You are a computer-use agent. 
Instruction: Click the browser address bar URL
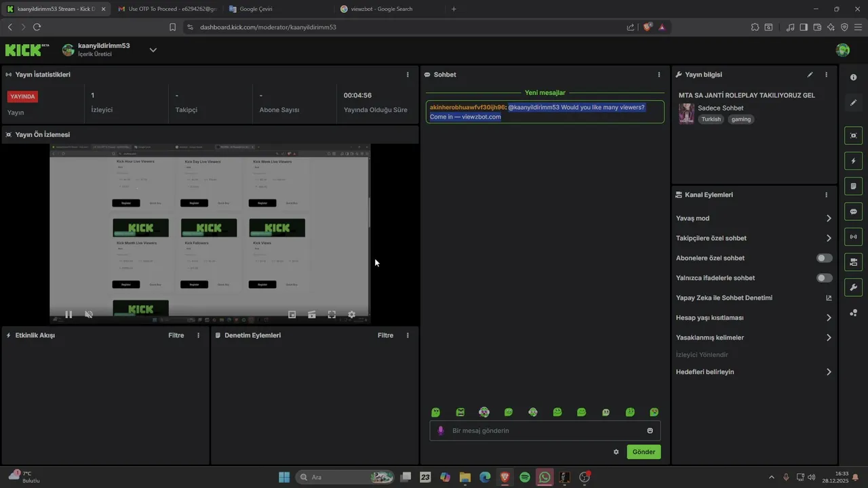click(x=268, y=27)
